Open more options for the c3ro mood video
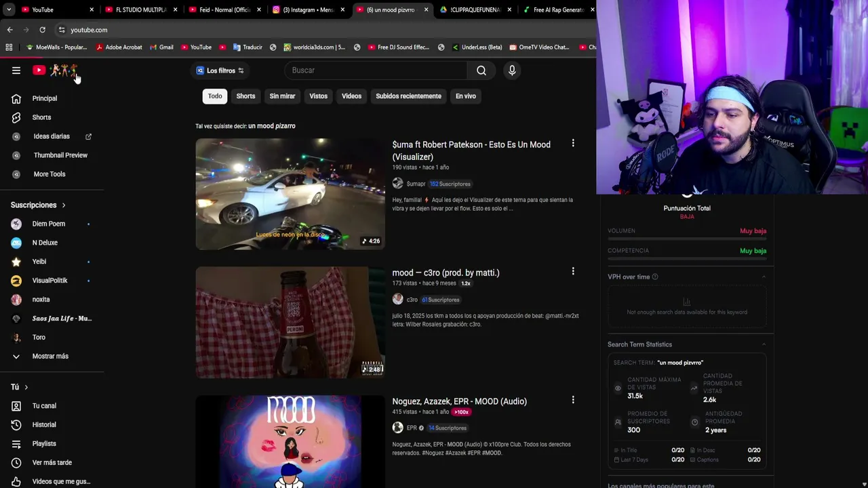Screen dimensions: 868x488 click(x=573, y=271)
